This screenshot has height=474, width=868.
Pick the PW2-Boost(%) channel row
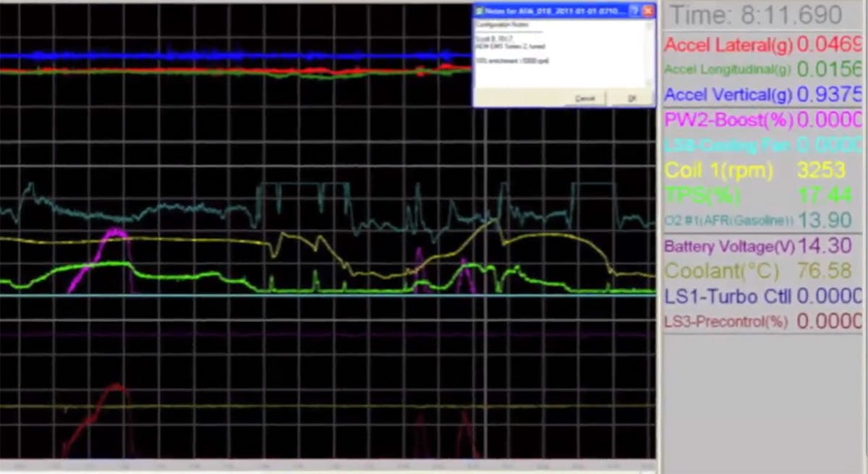[728, 120]
